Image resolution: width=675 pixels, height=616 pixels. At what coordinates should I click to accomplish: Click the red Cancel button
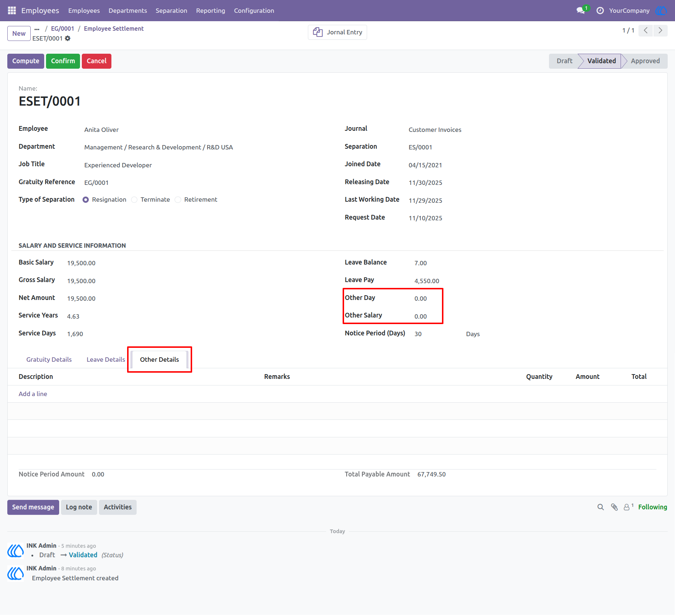click(96, 61)
